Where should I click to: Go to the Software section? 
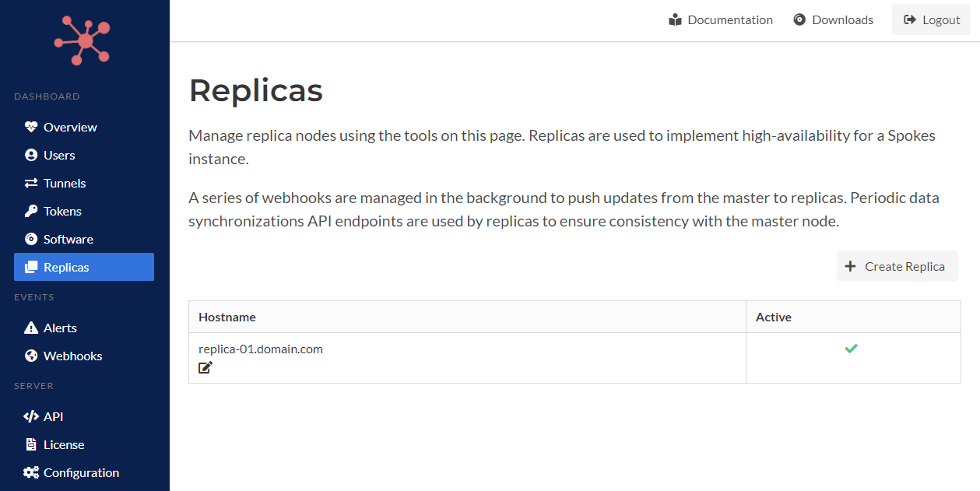click(68, 239)
